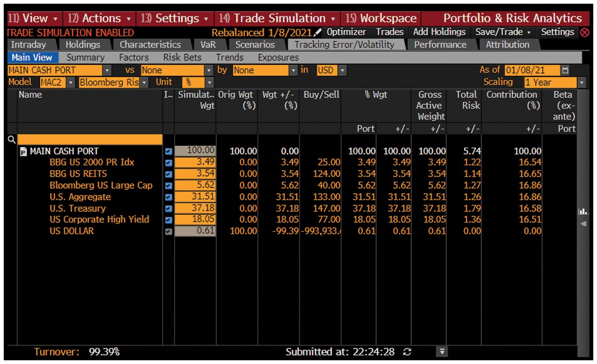The height and width of the screenshot is (364, 597).
Task: Open the MAC2 model dropdown
Action: (x=71, y=82)
